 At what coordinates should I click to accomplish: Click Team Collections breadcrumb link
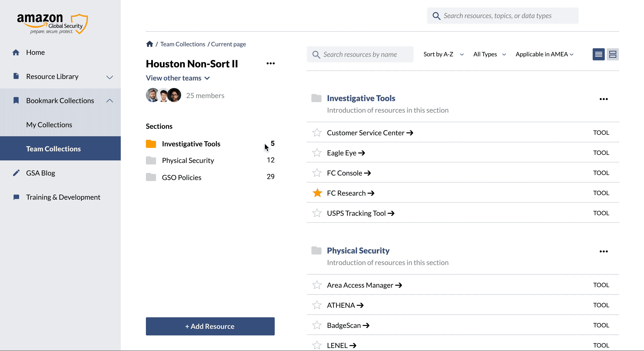pyautogui.click(x=183, y=44)
